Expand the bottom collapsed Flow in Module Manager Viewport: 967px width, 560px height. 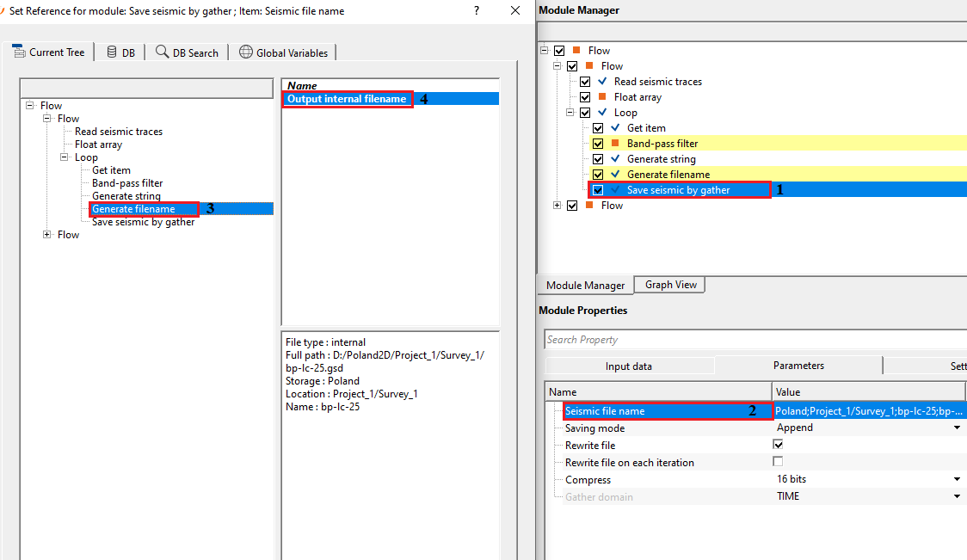click(x=557, y=206)
